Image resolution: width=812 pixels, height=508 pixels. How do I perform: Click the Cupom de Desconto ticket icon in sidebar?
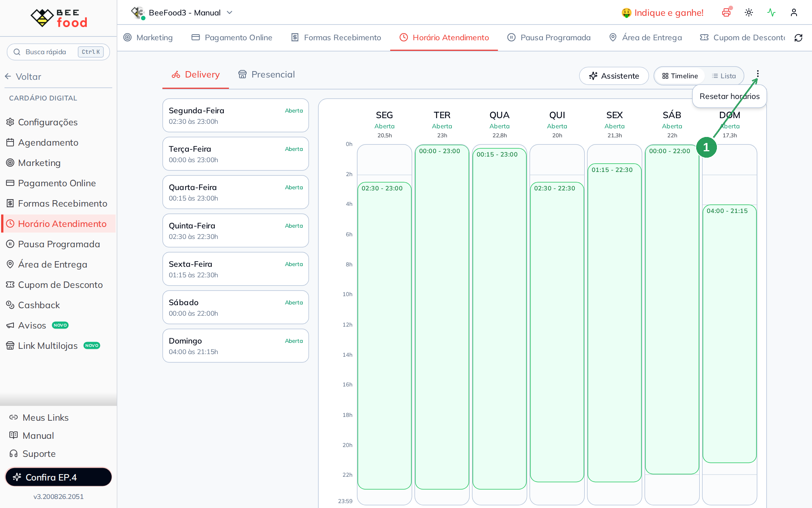(x=10, y=284)
